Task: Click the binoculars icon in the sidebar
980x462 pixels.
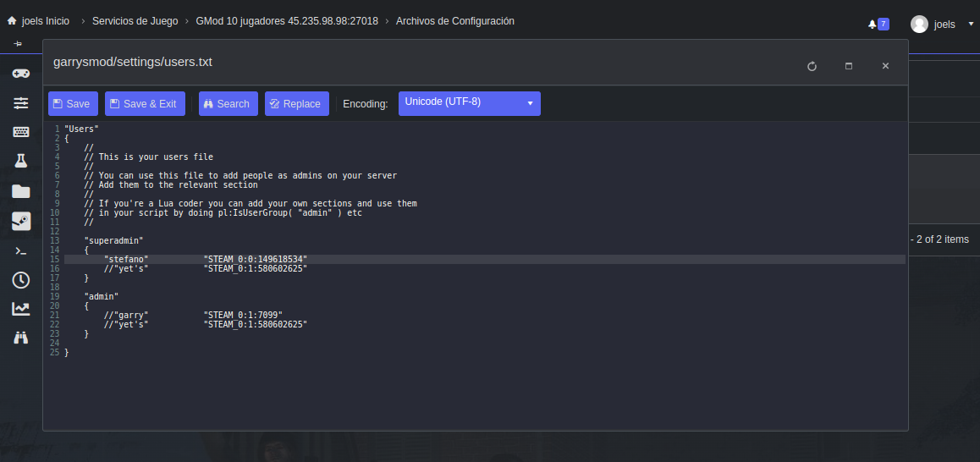Action: 21,338
